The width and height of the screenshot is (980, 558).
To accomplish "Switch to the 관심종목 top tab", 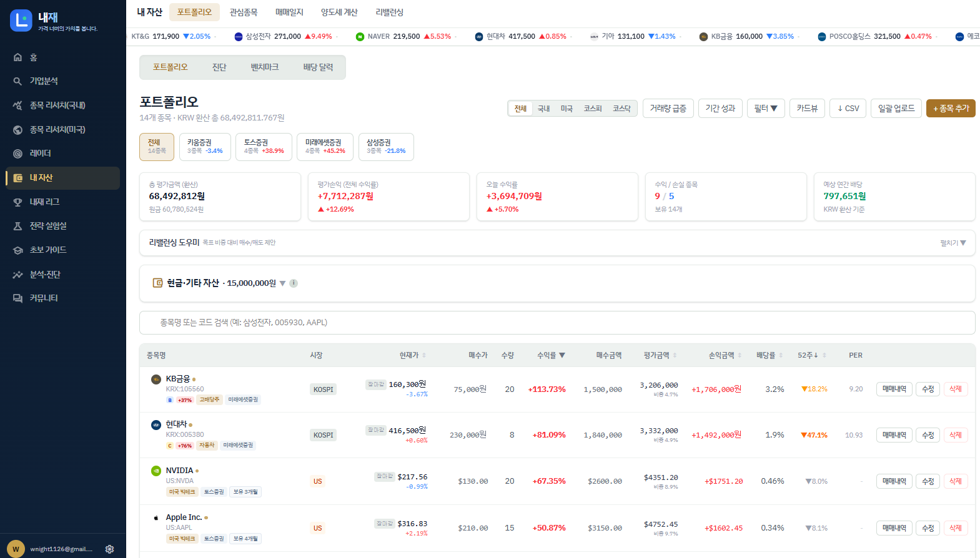I will click(244, 12).
